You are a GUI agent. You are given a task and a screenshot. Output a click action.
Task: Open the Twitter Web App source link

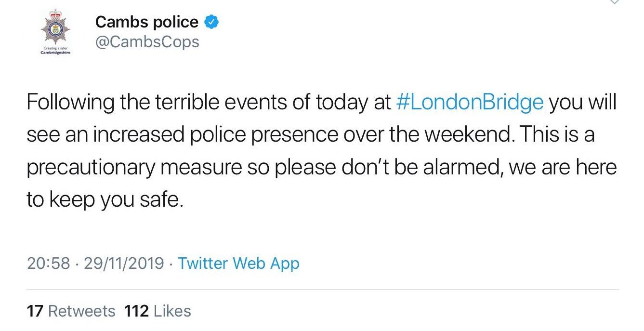(239, 264)
